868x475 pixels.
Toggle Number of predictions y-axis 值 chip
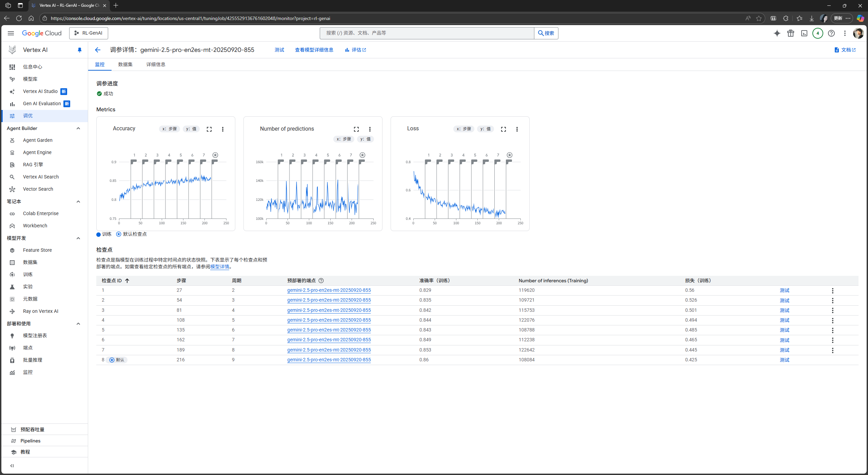(366, 139)
